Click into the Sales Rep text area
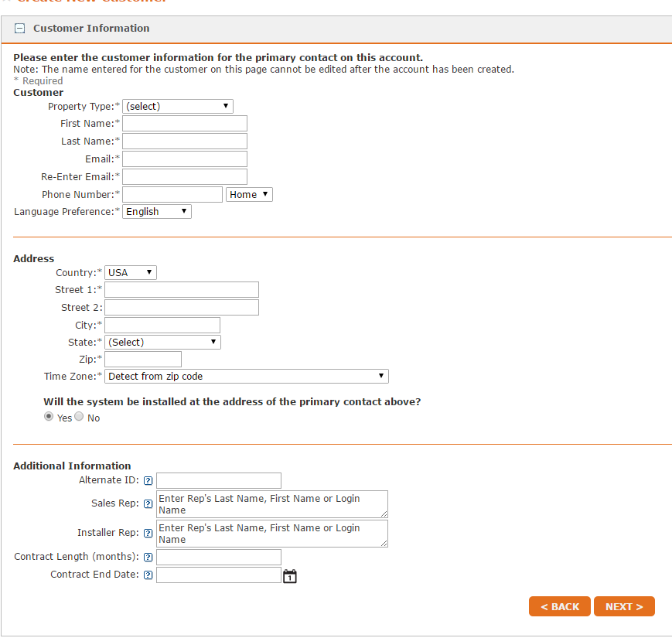Image resolution: width=672 pixels, height=638 pixels. tap(271, 504)
